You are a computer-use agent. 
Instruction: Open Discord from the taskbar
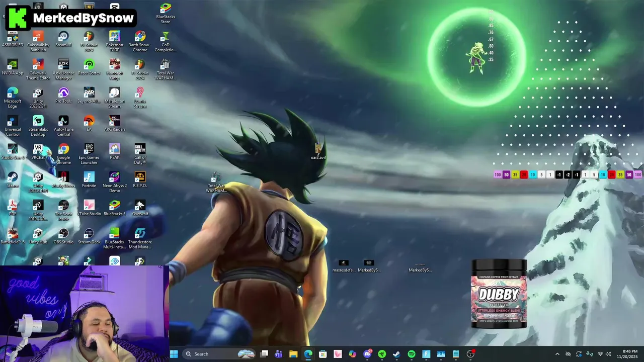(x=367, y=354)
